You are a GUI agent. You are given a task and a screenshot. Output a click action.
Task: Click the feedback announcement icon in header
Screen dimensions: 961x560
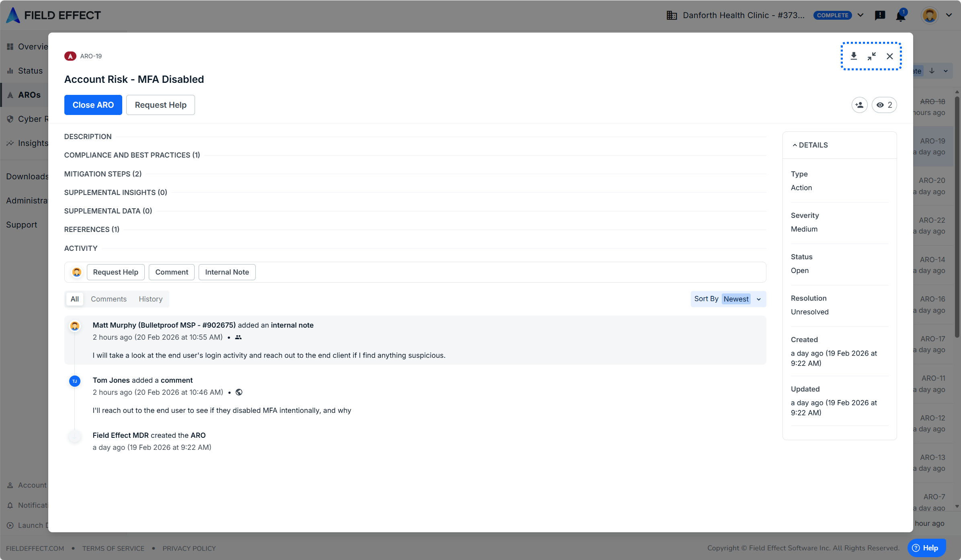(x=880, y=15)
